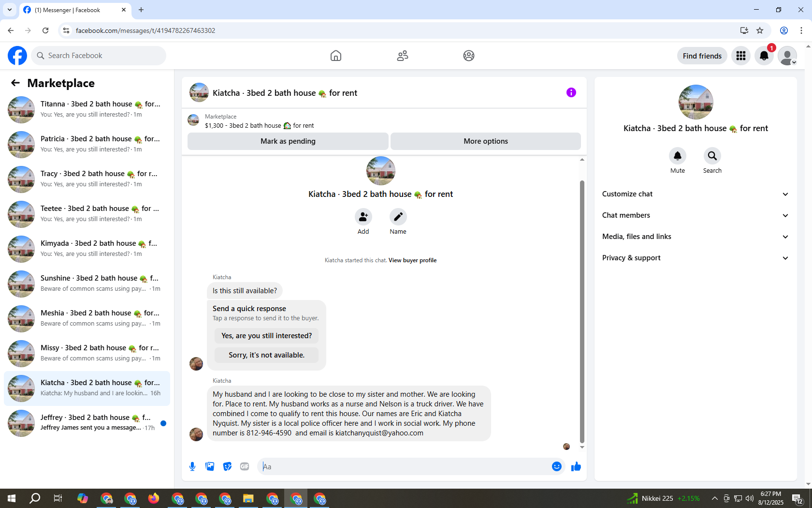Click the chat message scrollbar
The width and height of the screenshot is (812, 508).
tap(582, 312)
